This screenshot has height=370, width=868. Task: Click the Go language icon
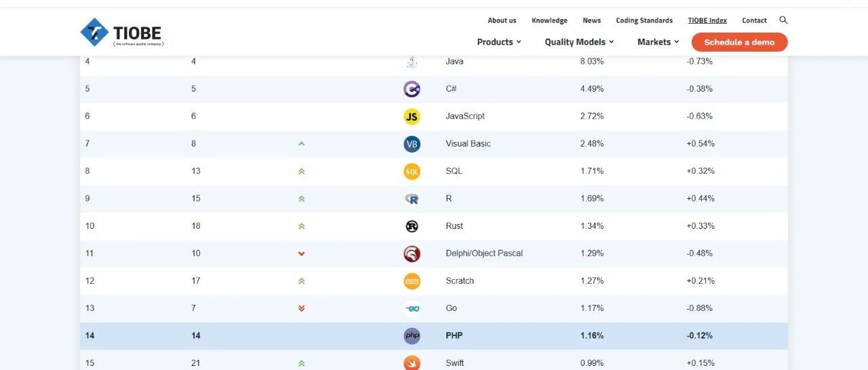click(412, 308)
